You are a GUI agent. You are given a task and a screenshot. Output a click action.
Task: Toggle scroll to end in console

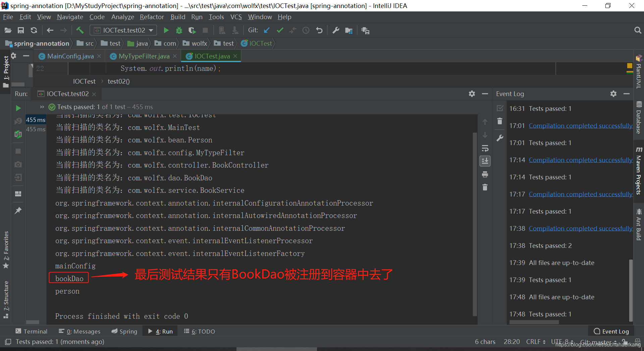pos(485,161)
